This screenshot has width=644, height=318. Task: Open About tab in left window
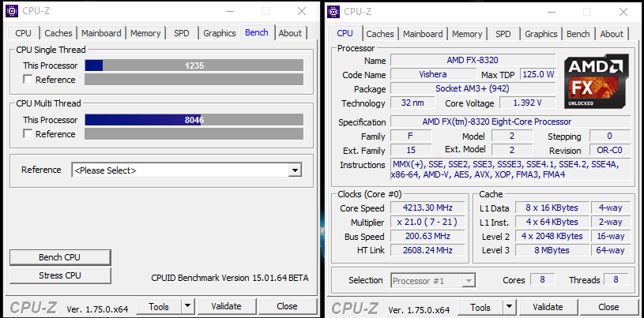pos(290,33)
